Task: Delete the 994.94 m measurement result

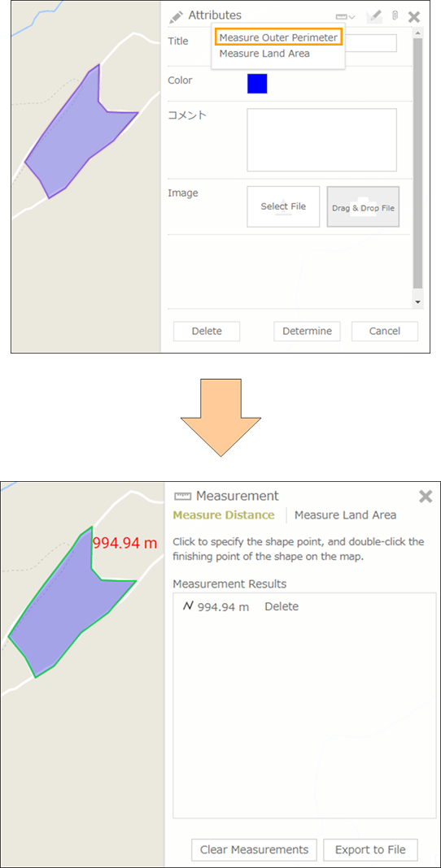Action: point(282,607)
